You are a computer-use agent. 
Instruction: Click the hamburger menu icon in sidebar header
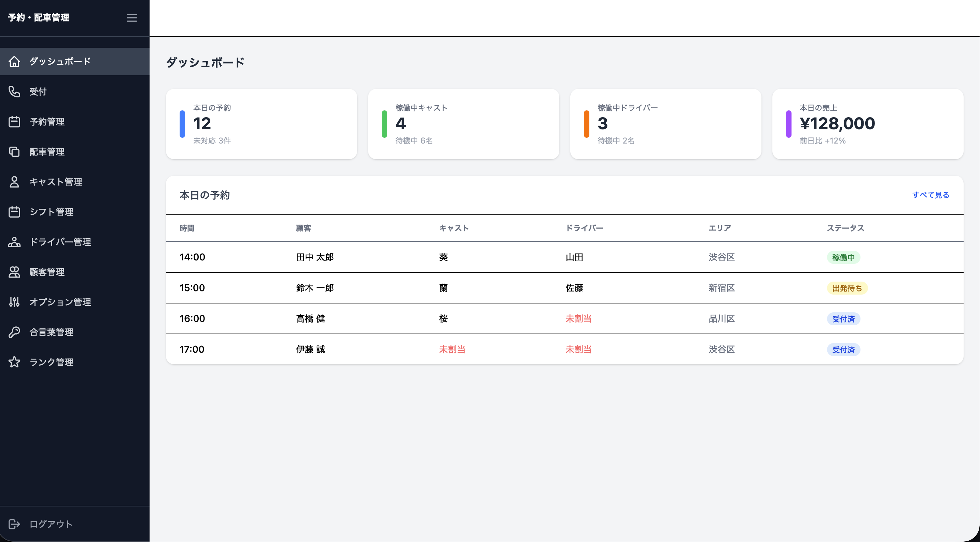tap(131, 18)
